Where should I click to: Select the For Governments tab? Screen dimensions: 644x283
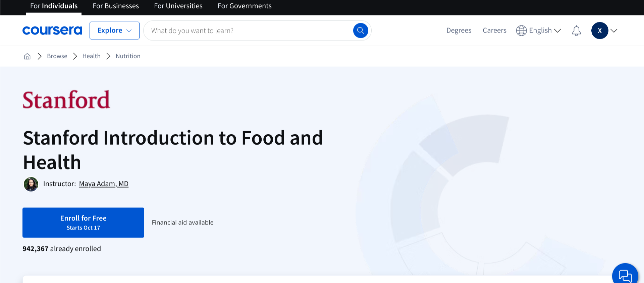pyautogui.click(x=245, y=6)
